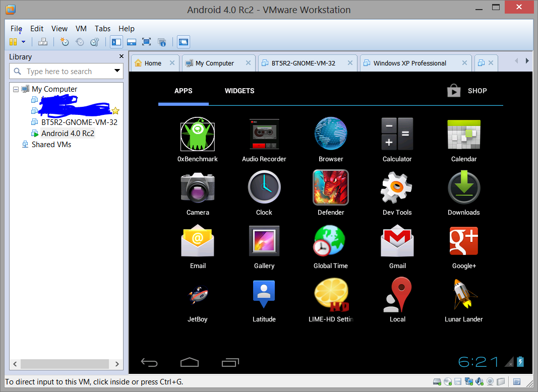
Task: Revert the VM to its snapshot
Action: click(x=79, y=42)
